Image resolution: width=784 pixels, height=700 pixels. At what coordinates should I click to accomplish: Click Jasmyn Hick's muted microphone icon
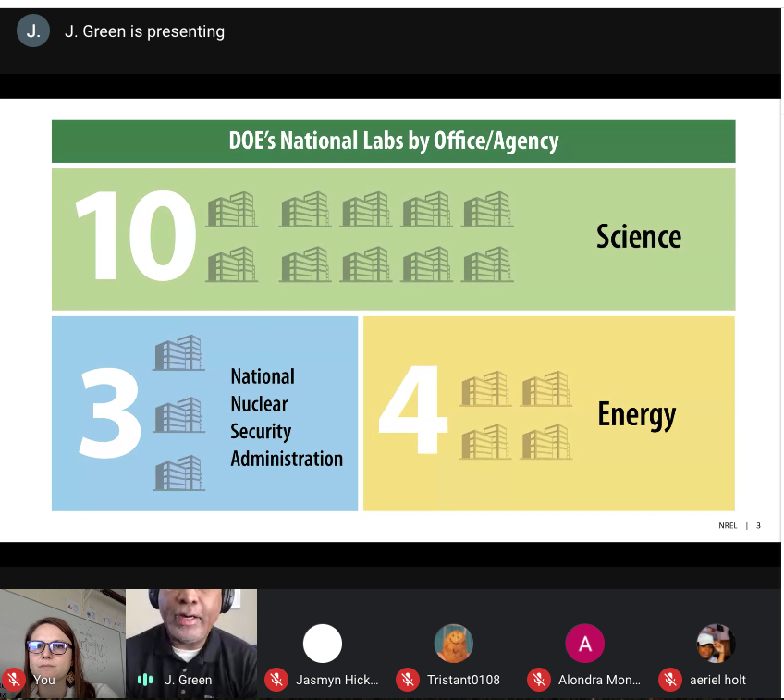click(276, 680)
